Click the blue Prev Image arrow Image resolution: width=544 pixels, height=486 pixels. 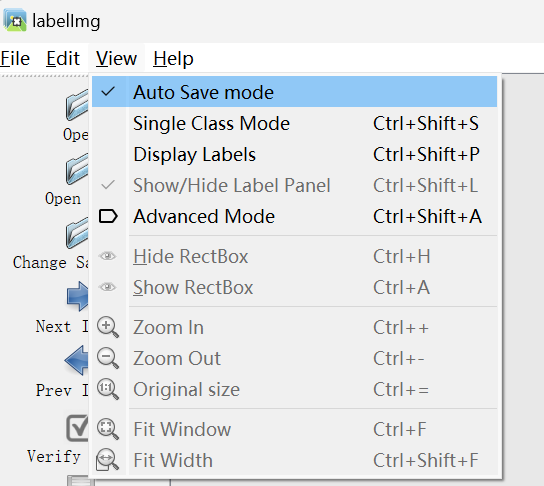click(x=76, y=360)
